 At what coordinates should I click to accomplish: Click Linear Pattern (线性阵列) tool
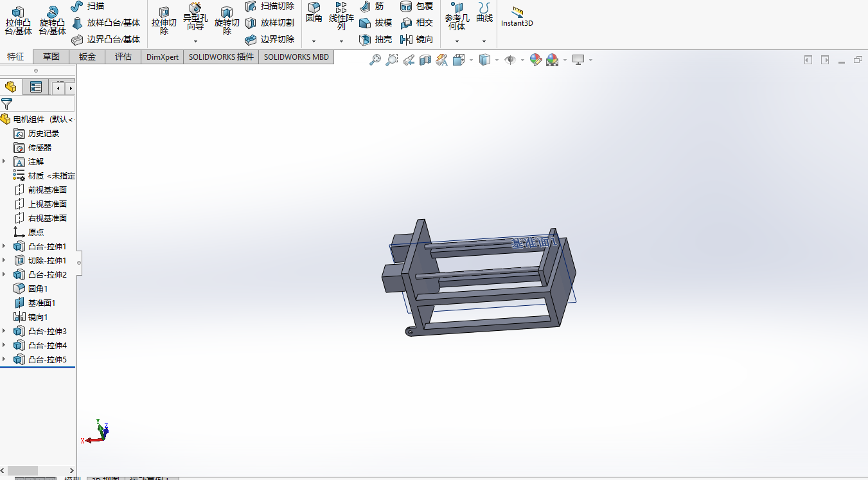(341, 16)
